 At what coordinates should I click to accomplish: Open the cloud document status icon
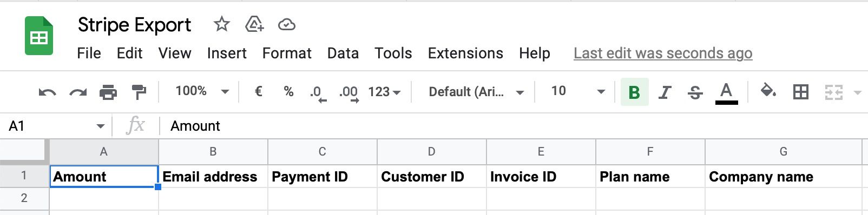[x=286, y=24]
